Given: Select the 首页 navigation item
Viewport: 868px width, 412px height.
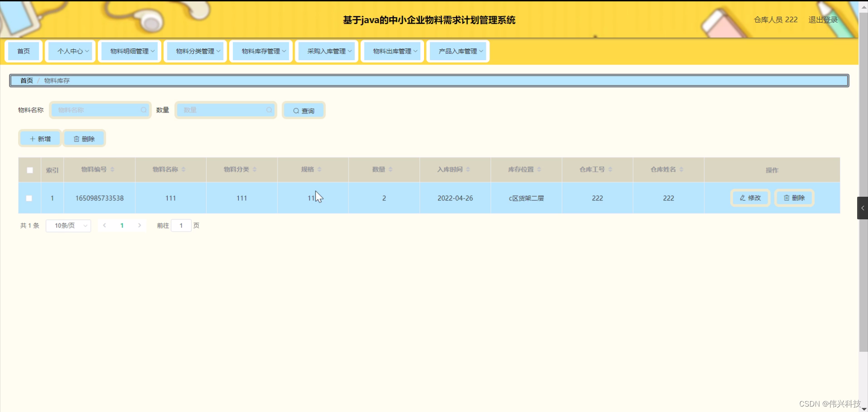Looking at the screenshot, I should pos(23,51).
